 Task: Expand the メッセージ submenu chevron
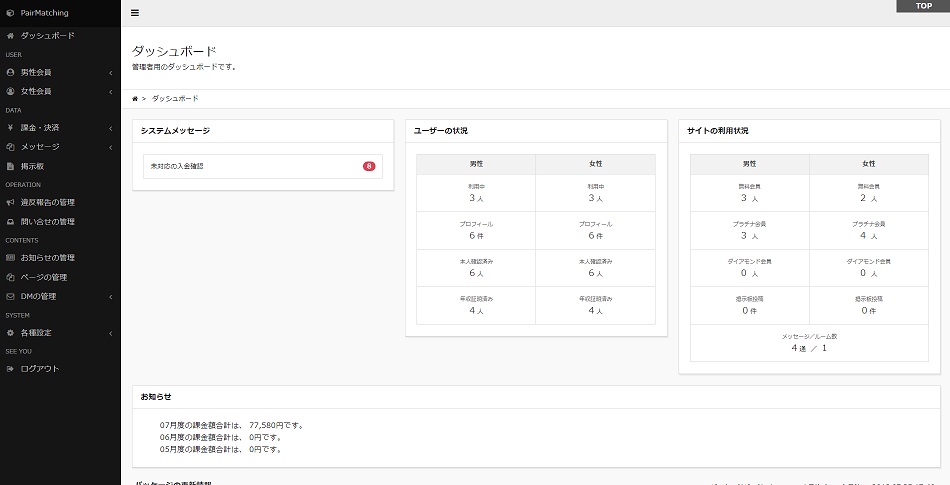(111, 148)
